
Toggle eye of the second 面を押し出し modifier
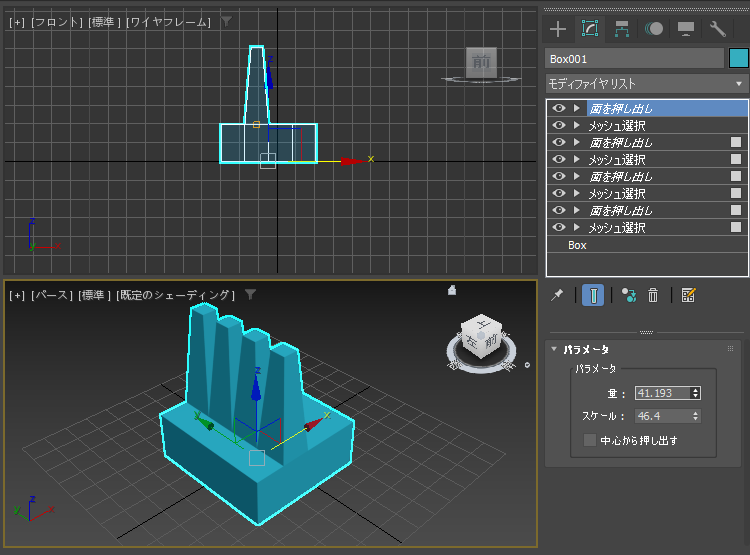coord(559,142)
